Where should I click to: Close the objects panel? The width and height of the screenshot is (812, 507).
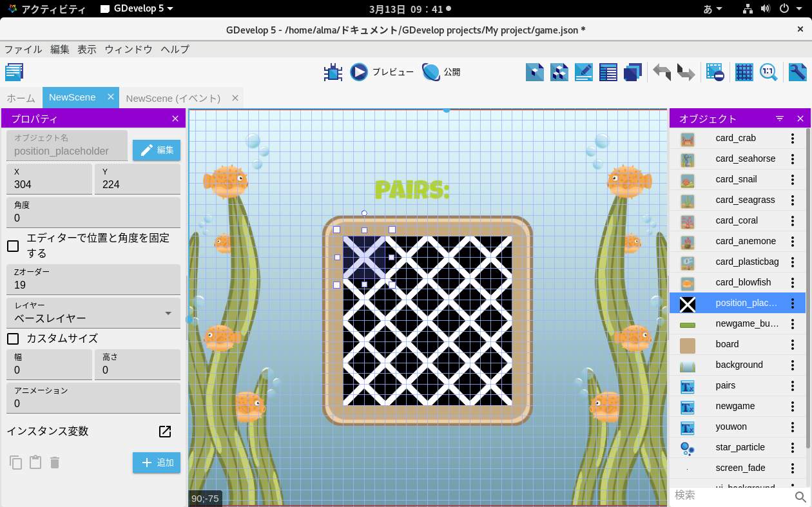click(x=800, y=119)
